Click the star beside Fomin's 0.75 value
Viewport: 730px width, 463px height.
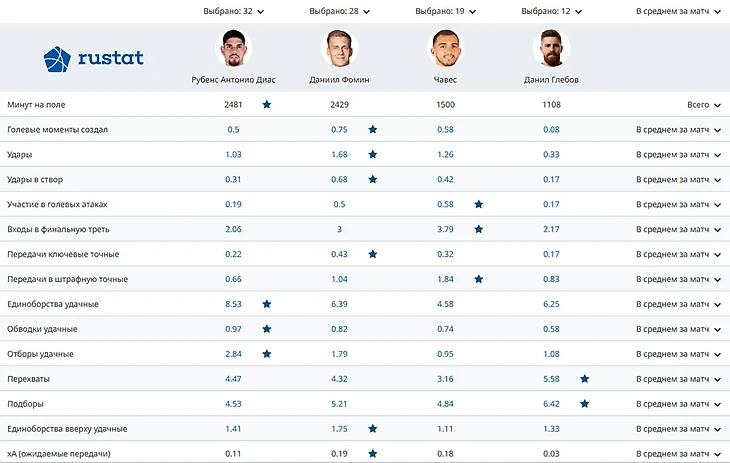[372, 129]
